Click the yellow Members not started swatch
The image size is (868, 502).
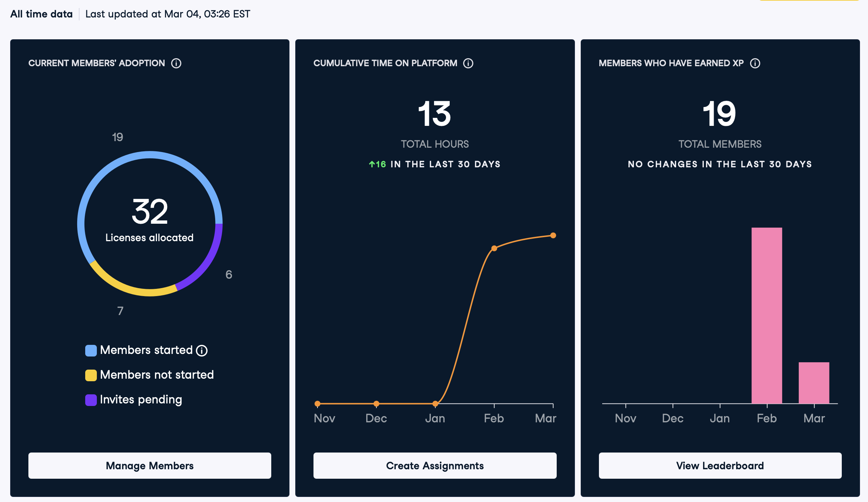point(91,375)
